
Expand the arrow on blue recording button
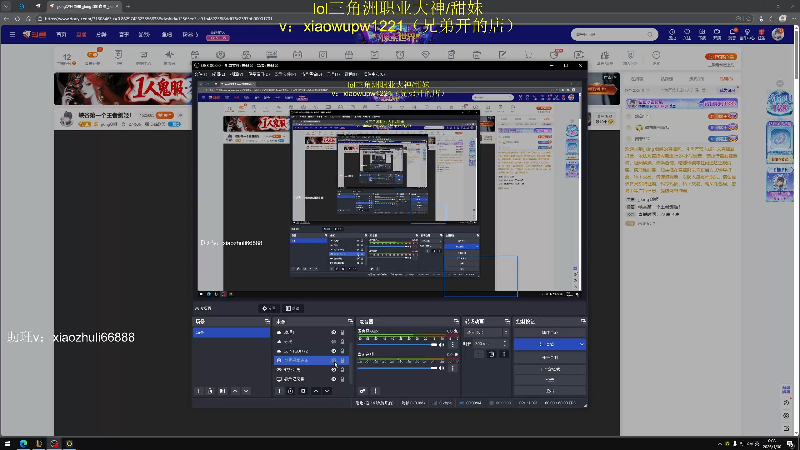coord(582,344)
